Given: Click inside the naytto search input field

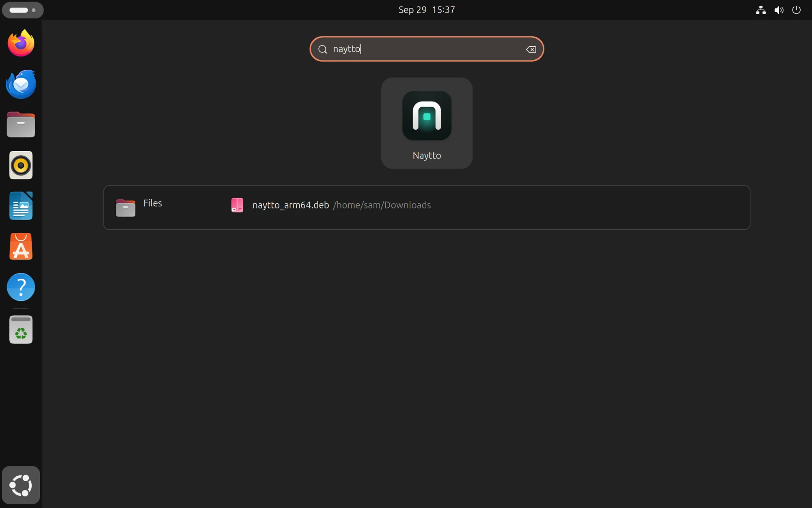Looking at the screenshot, I should point(427,49).
